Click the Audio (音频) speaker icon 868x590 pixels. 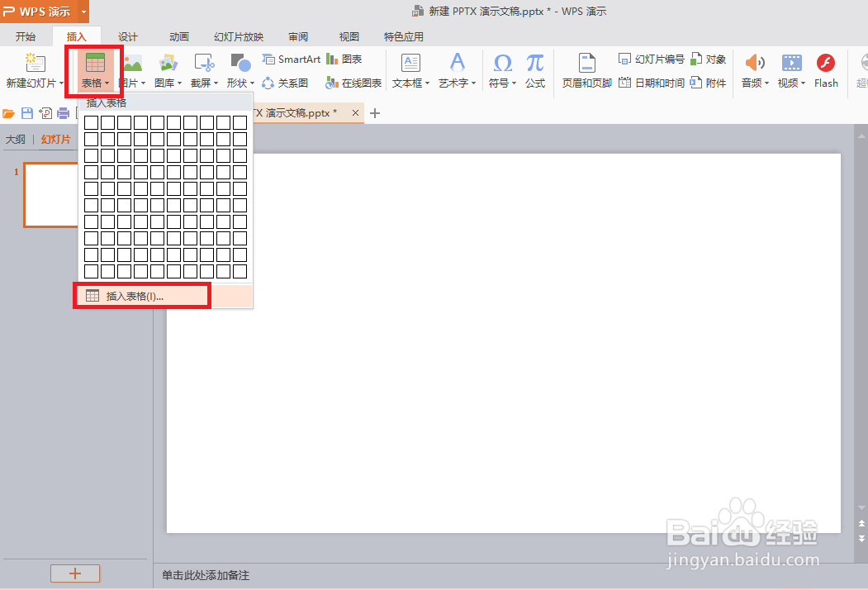tap(755, 63)
